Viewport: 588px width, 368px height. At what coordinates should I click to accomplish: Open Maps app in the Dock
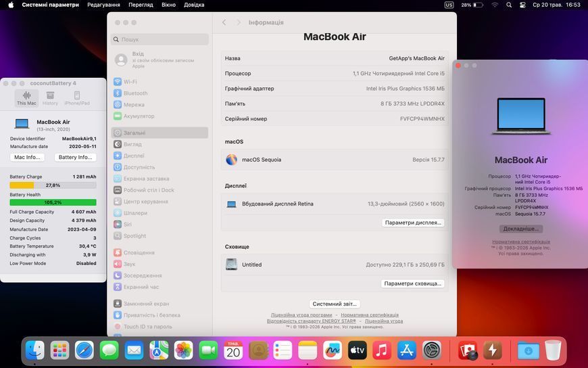click(159, 350)
